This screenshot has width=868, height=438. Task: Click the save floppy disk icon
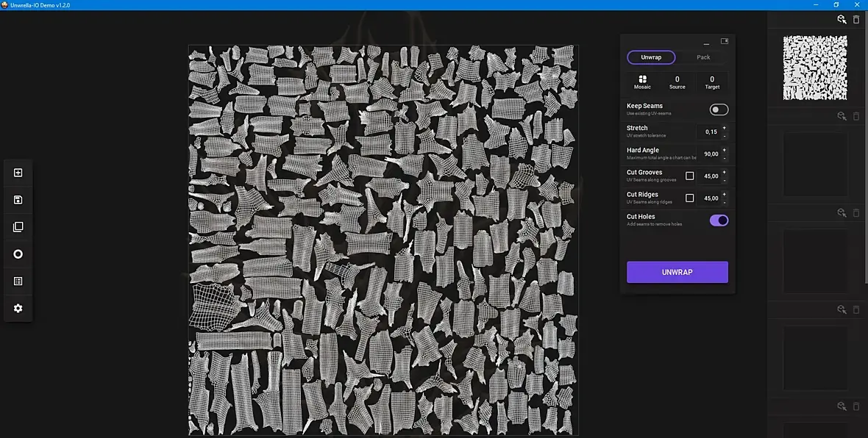(x=18, y=200)
